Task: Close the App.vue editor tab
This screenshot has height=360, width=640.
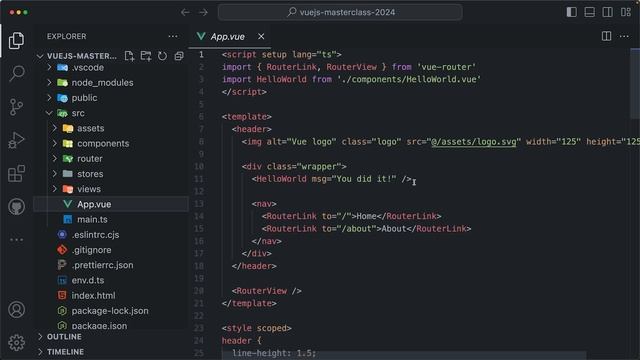Action: pos(261,37)
